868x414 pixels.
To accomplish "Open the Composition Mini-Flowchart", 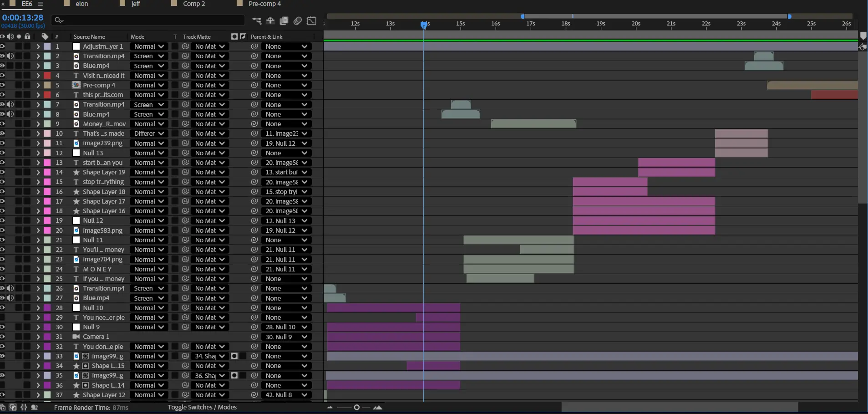I will 257,20.
